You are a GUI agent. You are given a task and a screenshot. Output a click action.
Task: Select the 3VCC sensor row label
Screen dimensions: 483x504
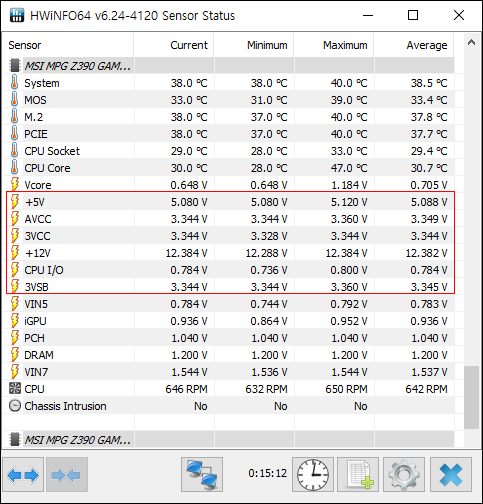[x=37, y=236]
